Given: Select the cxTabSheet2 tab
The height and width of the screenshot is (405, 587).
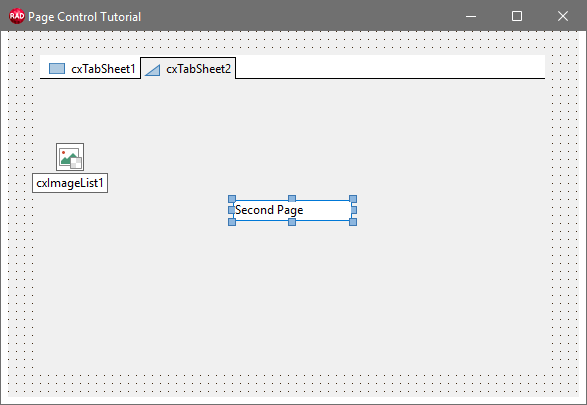Looking at the screenshot, I should pyautogui.click(x=188, y=68).
